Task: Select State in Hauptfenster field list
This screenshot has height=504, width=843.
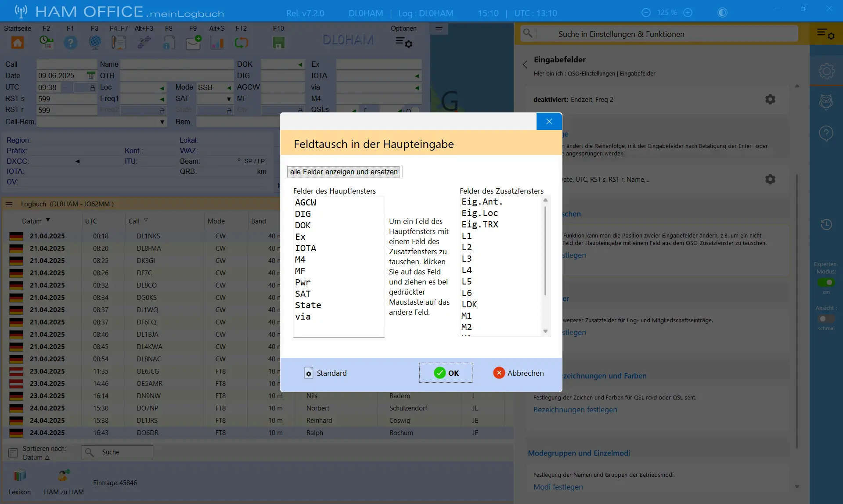Action: (x=308, y=305)
